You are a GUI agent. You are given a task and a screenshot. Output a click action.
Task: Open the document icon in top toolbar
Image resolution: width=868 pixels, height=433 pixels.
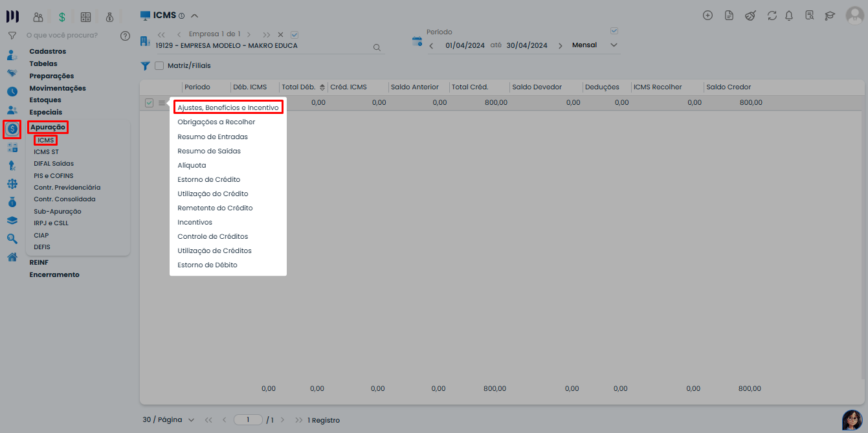[x=729, y=16]
